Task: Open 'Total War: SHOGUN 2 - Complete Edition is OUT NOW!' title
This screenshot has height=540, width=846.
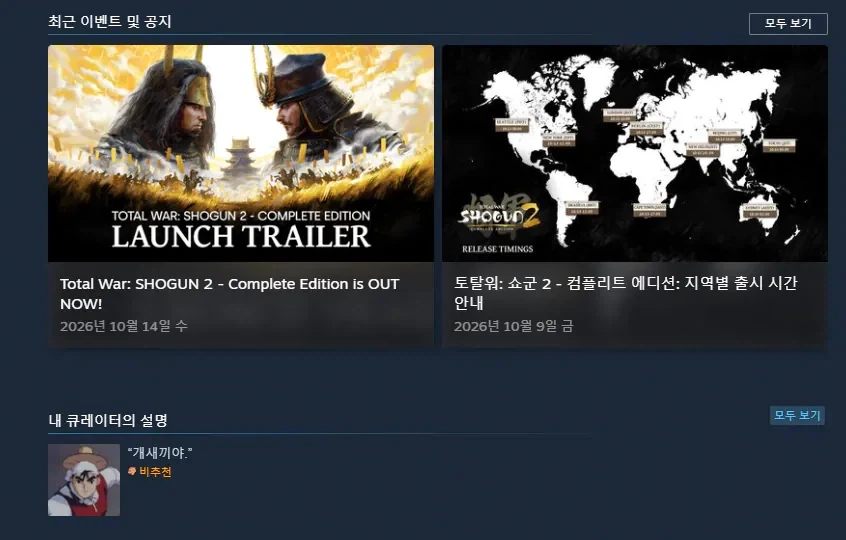Action: point(230,293)
